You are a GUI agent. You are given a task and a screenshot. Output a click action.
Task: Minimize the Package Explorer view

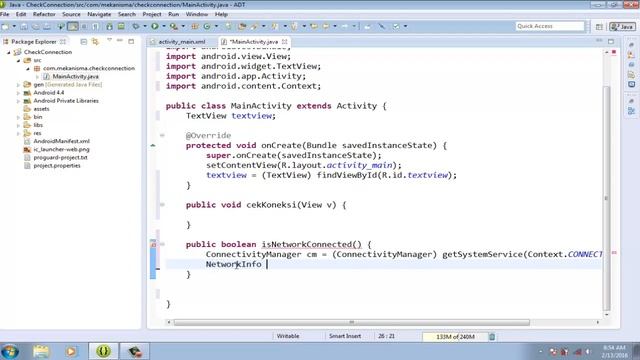[120, 41]
